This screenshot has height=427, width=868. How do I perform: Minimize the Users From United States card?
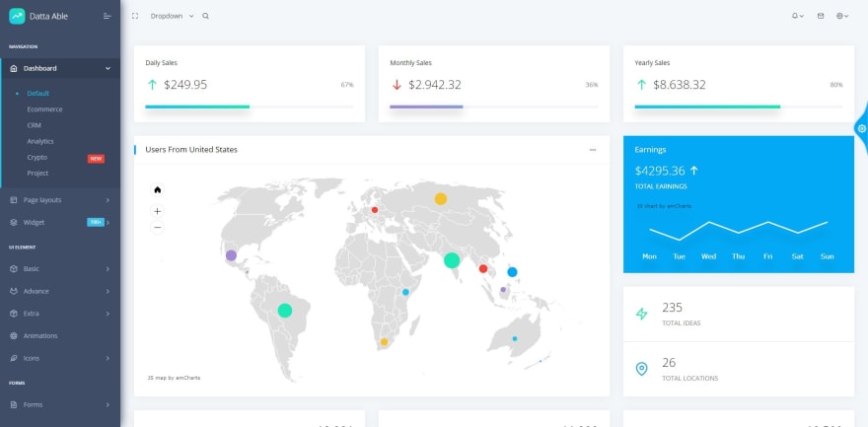pos(593,150)
